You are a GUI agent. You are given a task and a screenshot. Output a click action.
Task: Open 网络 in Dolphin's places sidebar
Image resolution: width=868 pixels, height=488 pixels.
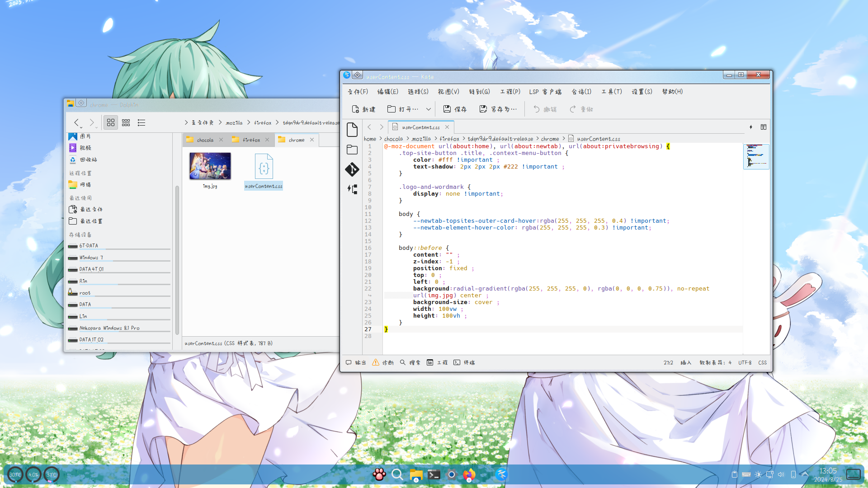click(x=80, y=184)
